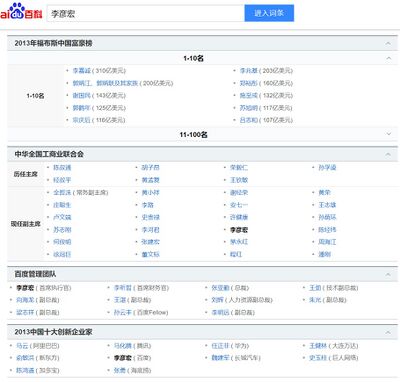Open former chairman 荣毅仁 link

point(239,168)
